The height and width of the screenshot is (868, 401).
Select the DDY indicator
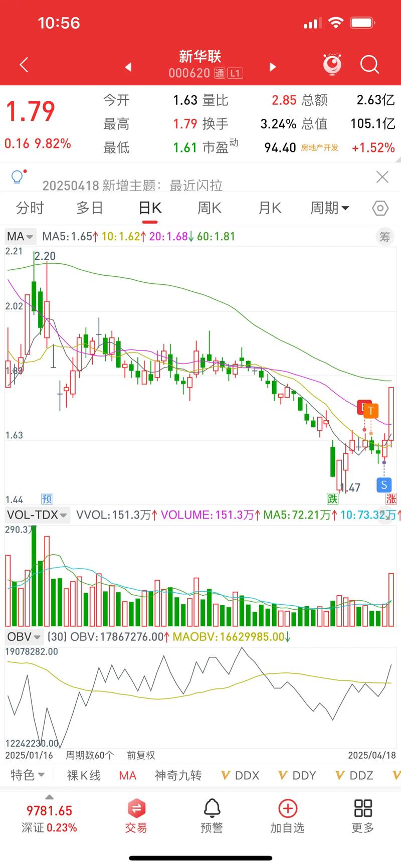pos(297,776)
